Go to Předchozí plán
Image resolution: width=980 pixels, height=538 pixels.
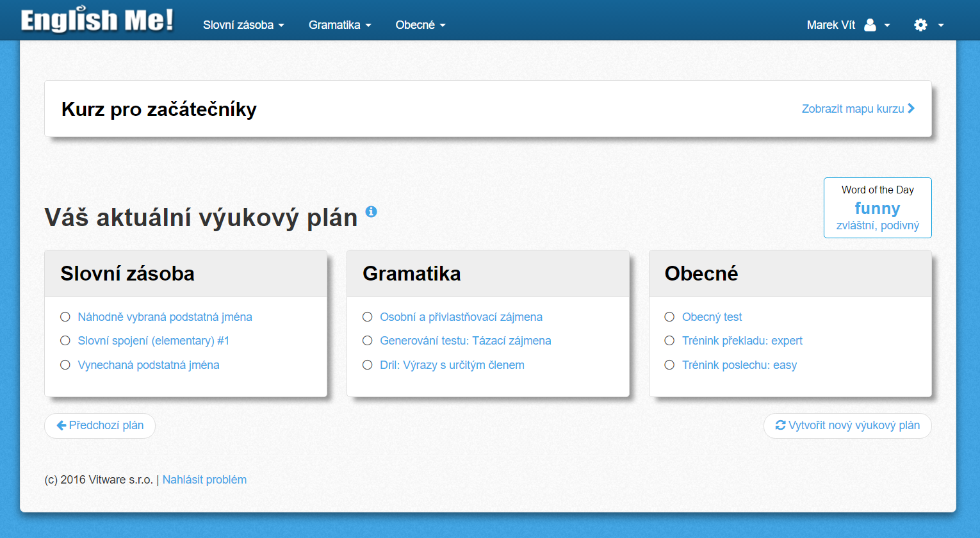point(100,425)
